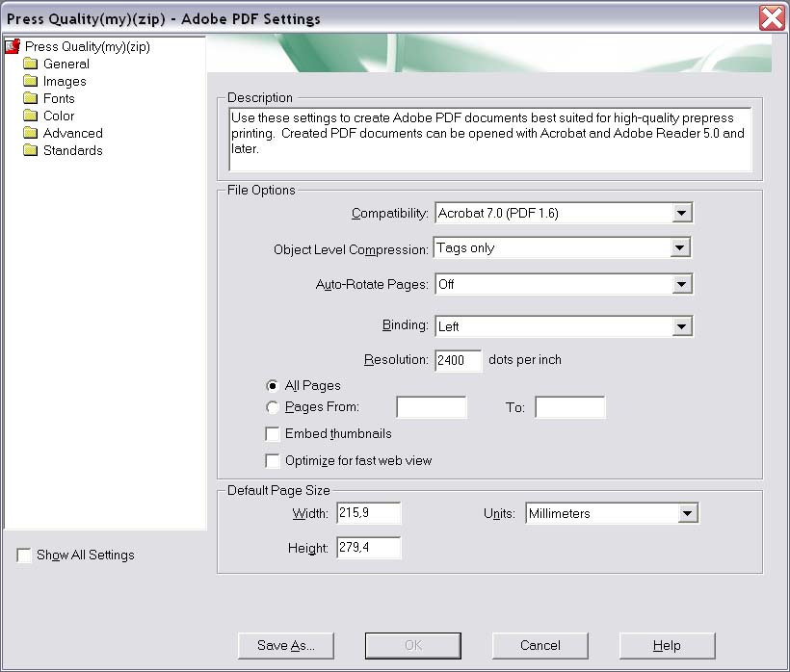Open the Compatibility dropdown
Image resolution: width=790 pixels, height=672 pixels.
click(564, 213)
